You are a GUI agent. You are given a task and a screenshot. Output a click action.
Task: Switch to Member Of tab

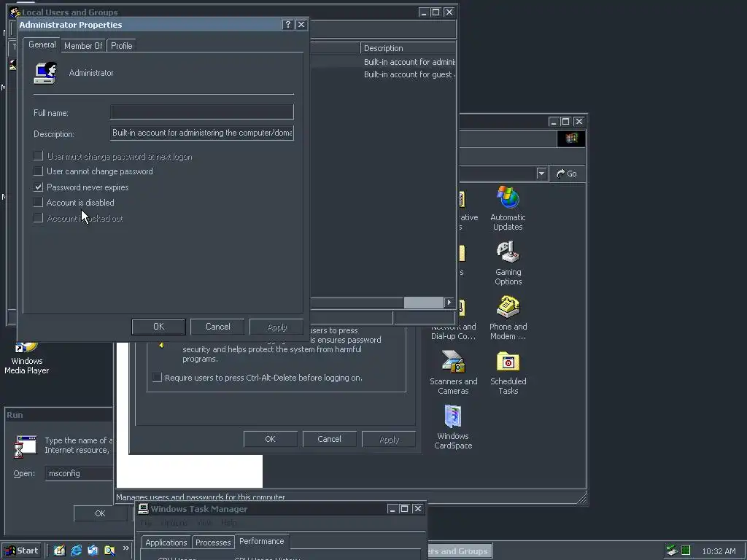(x=83, y=46)
